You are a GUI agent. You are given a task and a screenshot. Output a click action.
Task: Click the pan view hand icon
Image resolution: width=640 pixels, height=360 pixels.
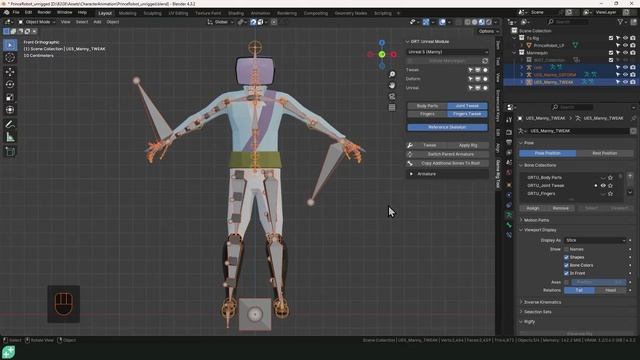[x=392, y=85]
